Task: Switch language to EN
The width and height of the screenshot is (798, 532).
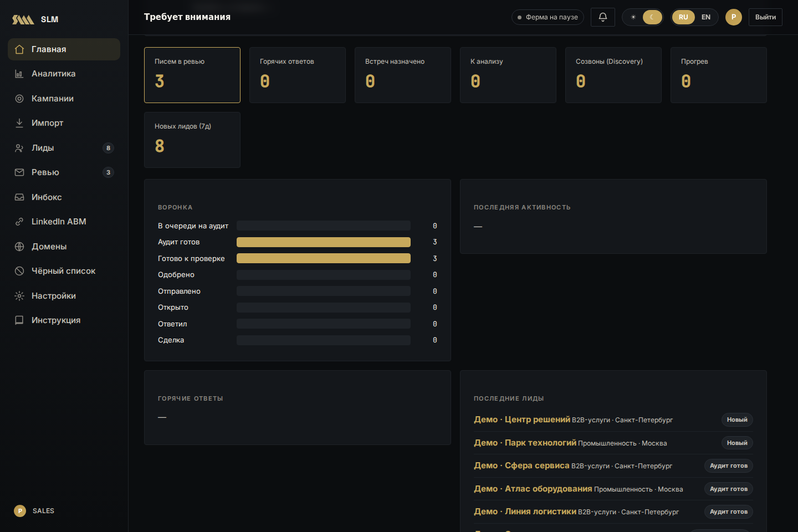Action: (706, 17)
